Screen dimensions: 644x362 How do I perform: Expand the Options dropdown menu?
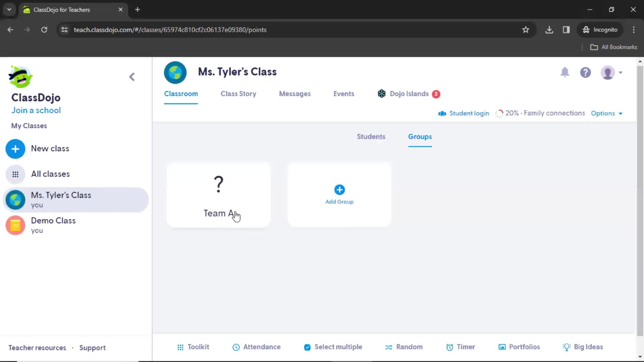(608, 113)
